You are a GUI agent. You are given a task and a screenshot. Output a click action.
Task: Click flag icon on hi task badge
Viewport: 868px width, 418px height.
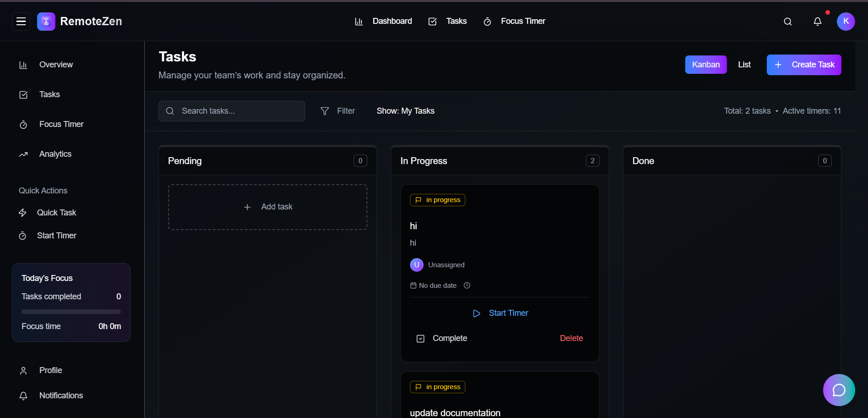click(418, 200)
